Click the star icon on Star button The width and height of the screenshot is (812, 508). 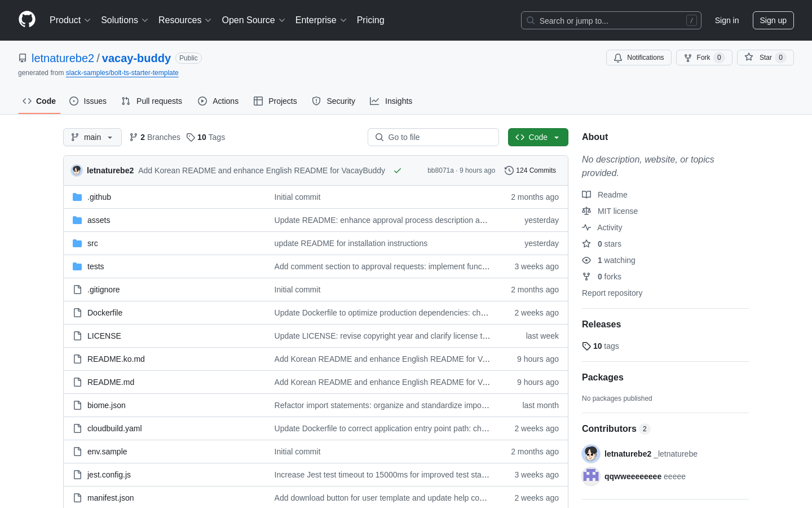point(749,57)
